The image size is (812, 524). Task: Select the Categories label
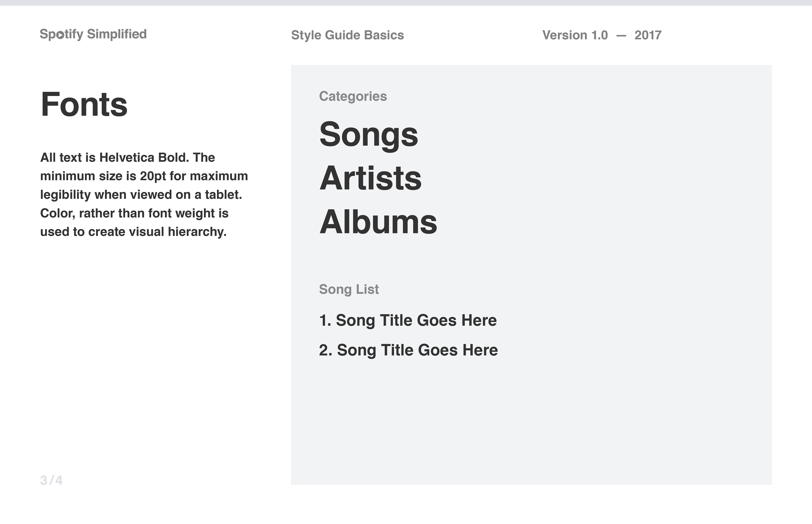click(353, 96)
